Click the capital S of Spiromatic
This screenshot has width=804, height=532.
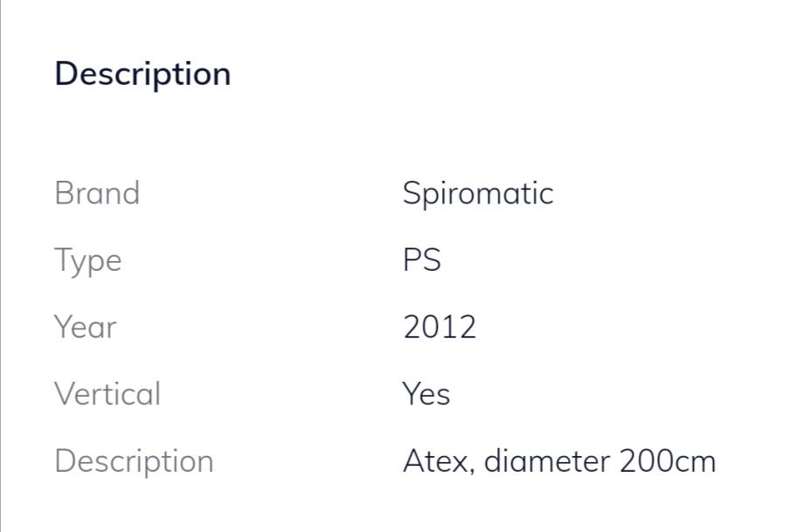tap(411, 193)
